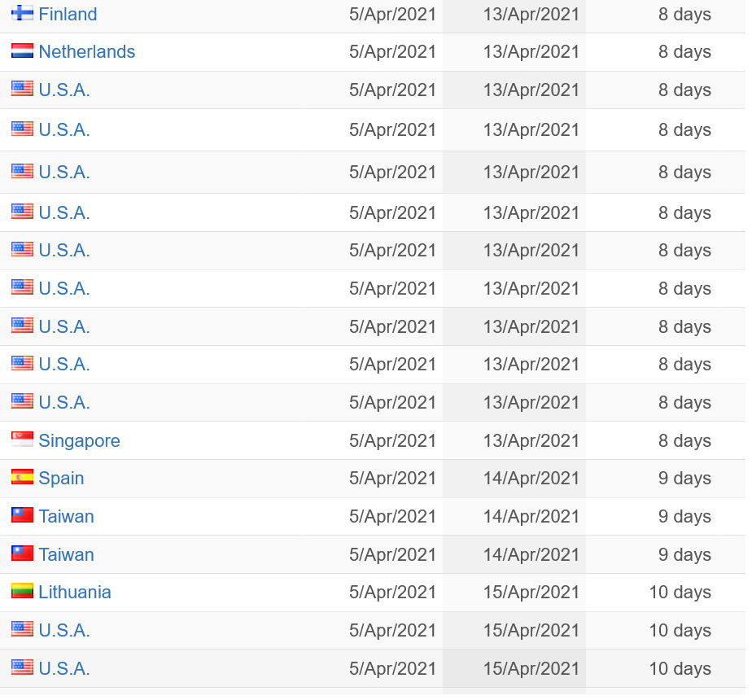The height and width of the screenshot is (700, 752).
Task: Open the U.S.A. link just above Singapore
Action: (64, 403)
